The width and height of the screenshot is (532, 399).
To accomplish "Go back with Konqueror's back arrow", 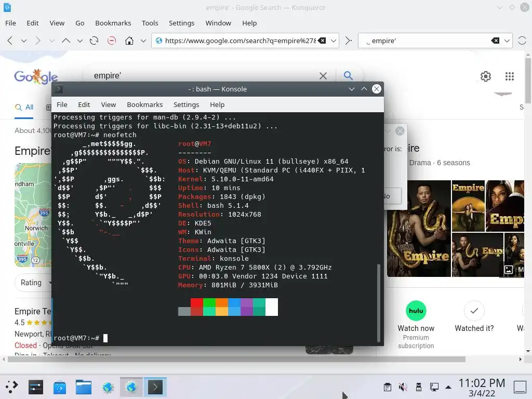I will click(10, 41).
